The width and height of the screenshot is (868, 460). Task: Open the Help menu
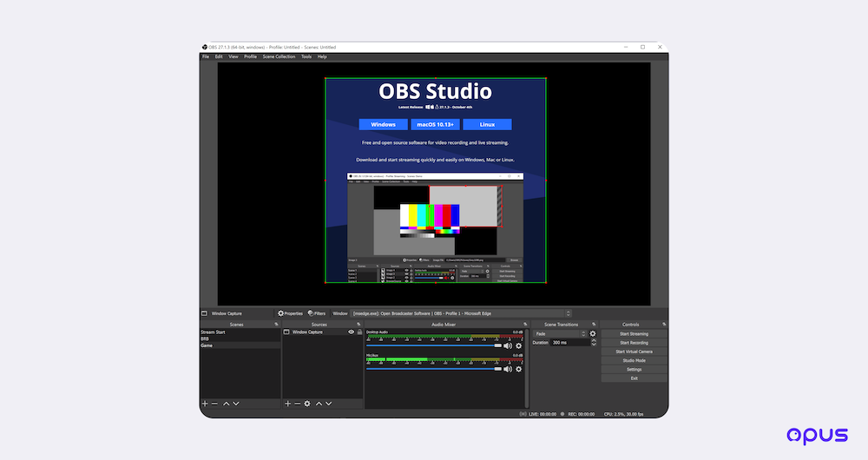click(322, 56)
